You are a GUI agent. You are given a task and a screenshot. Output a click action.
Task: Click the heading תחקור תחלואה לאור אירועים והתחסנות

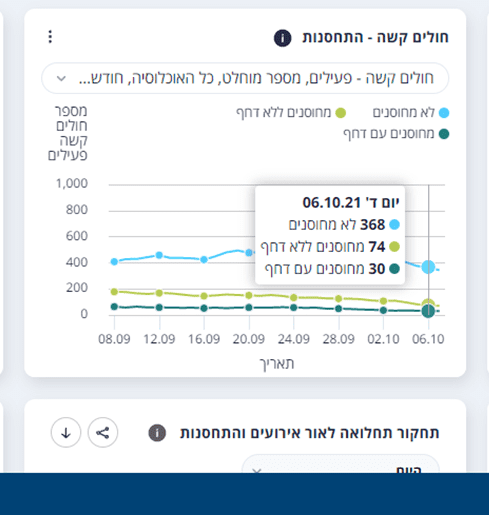pyautogui.click(x=310, y=433)
